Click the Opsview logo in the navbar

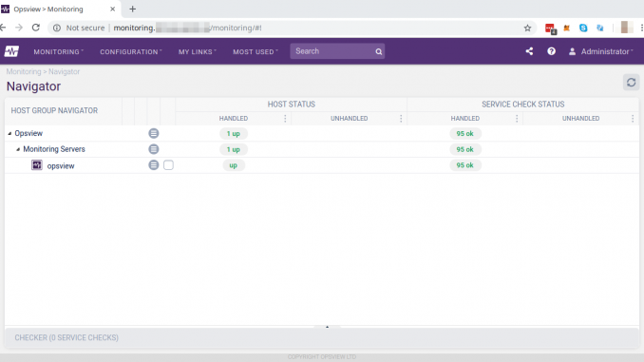[x=11, y=51]
